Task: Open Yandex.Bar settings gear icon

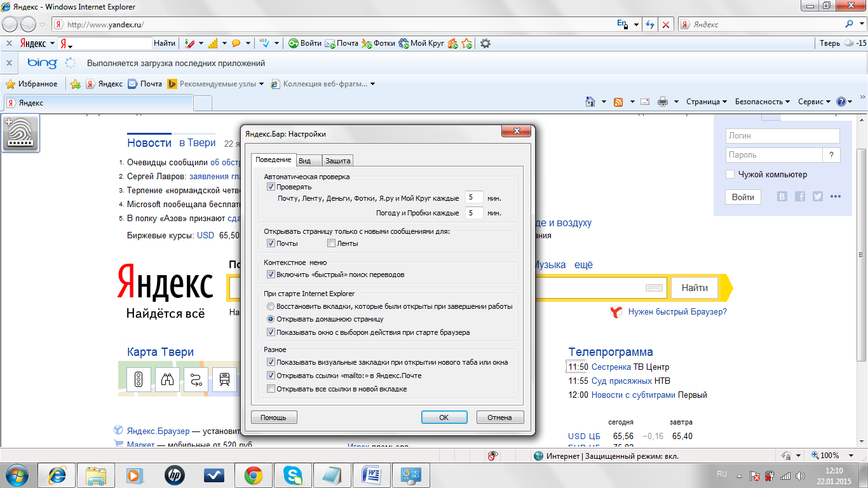Action: click(485, 43)
